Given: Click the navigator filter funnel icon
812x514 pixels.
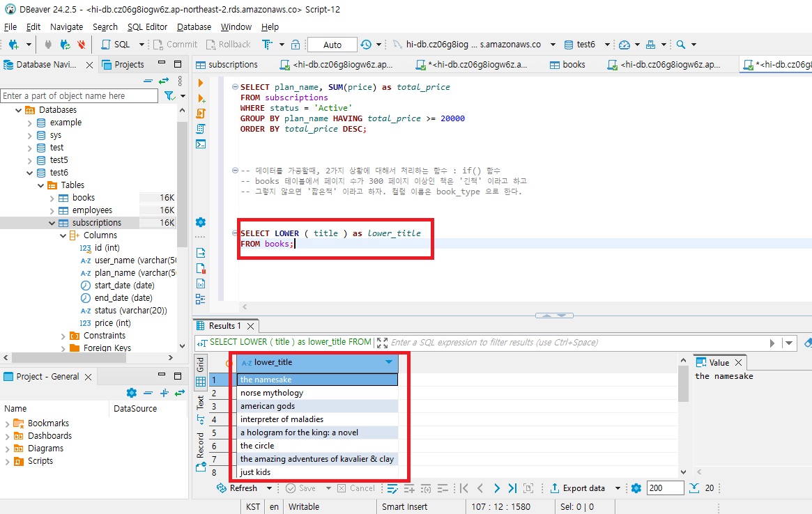Looking at the screenshot, I should [x=169, y=95].
